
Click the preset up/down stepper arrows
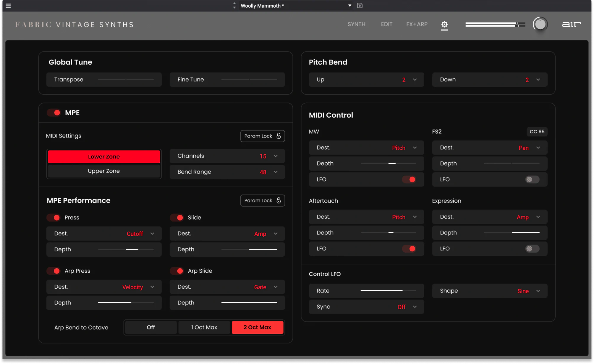click(234, 6)
